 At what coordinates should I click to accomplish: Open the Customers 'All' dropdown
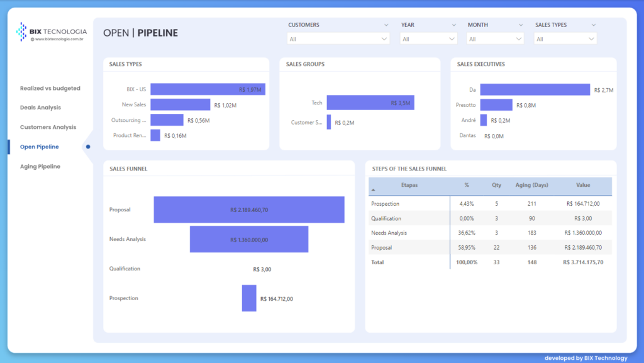(x=338, y=39)
